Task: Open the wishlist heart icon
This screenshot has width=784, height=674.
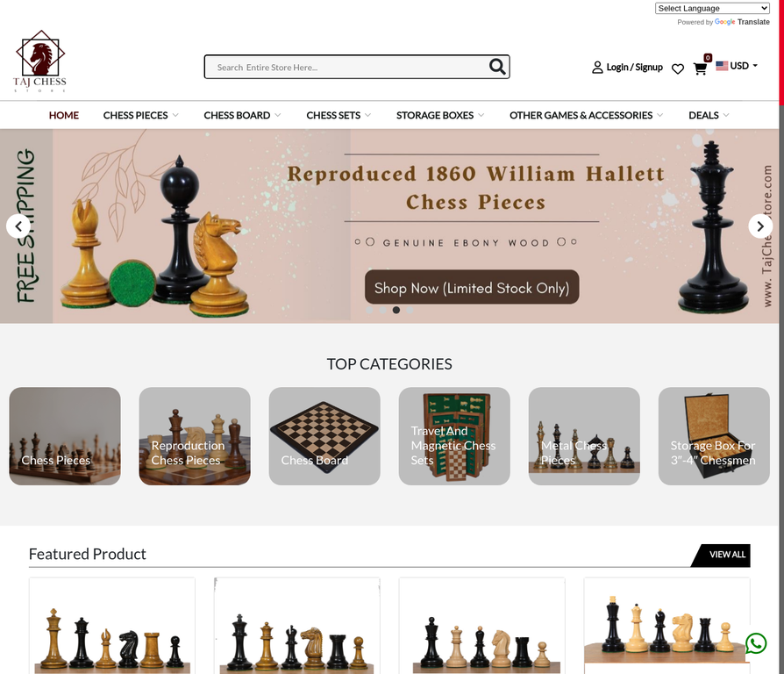Action: pyautogui.click(x=678, y=68)
